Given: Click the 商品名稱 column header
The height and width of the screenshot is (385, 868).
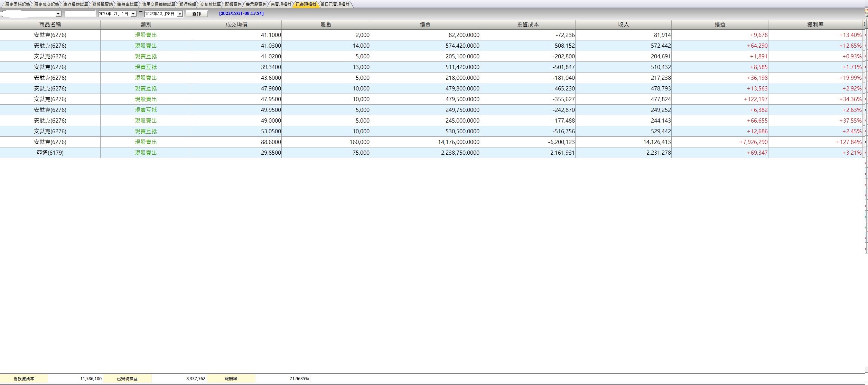Looking at the screenshot, I should [50, 25].
